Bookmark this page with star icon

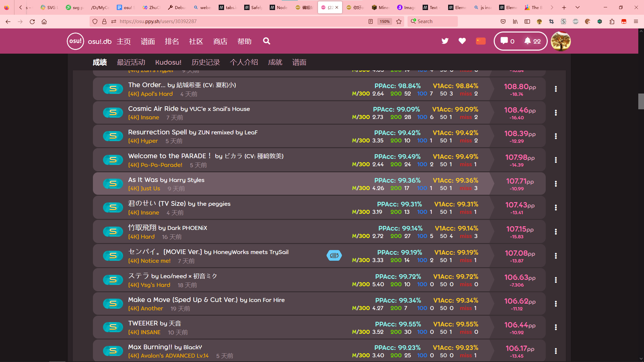tap(399, 21)
